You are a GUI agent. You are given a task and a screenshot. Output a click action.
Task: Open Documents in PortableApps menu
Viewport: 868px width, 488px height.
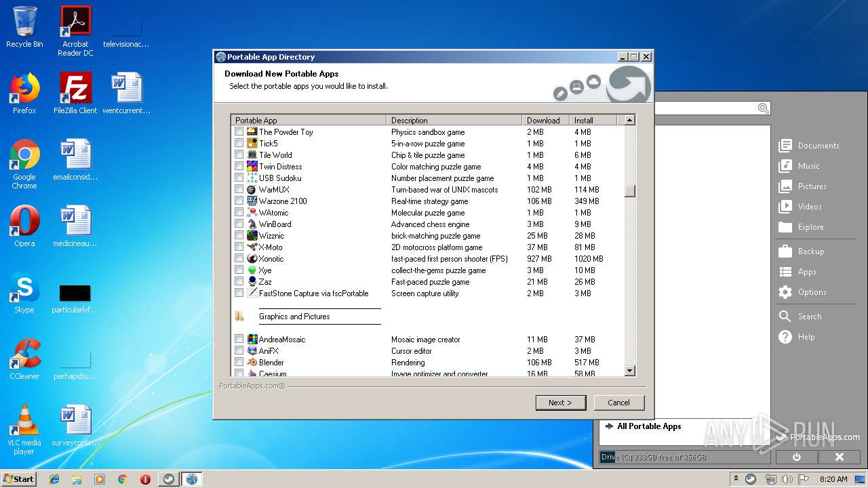tap(809, 146)
